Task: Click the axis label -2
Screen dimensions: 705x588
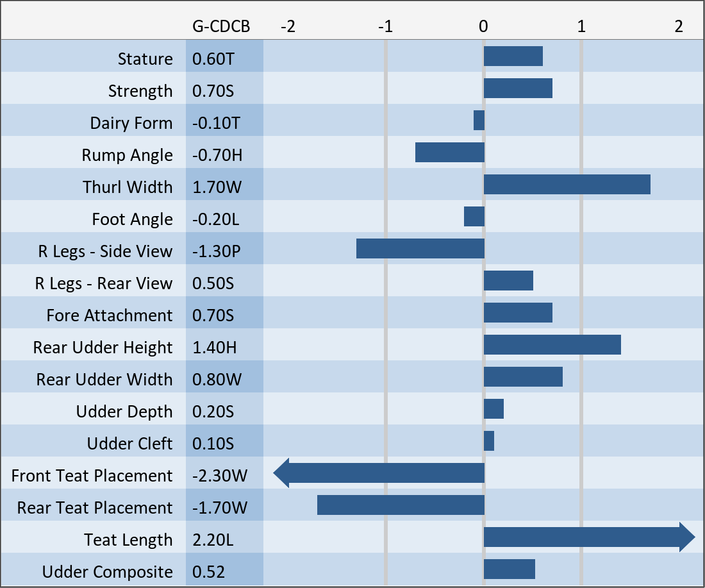Action: pyautogui.click(x=288, y=26)
